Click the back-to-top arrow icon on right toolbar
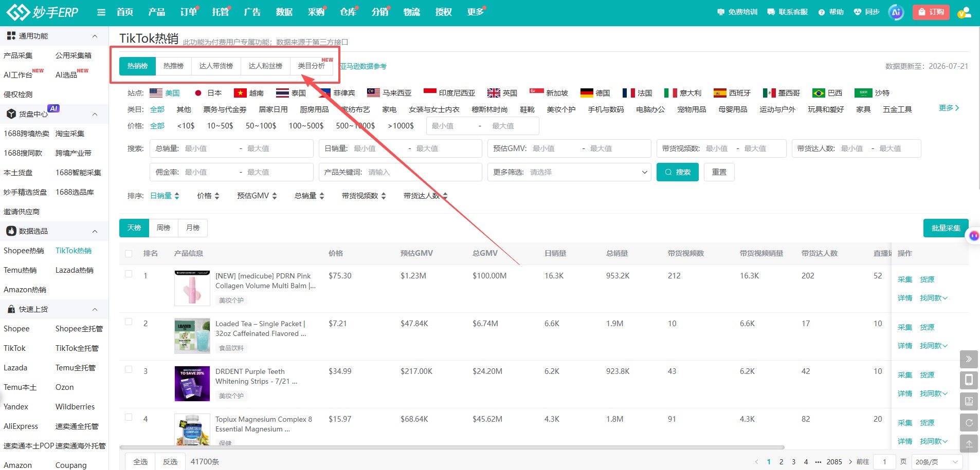Image resolution: width=980 pixels, height=470 pixels. [969, 444]
